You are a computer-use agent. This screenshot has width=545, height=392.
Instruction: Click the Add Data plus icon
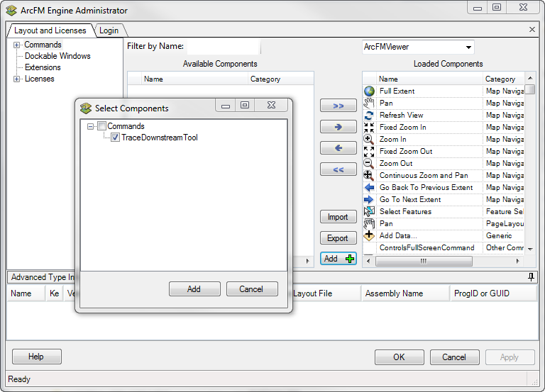coord(369,236)
